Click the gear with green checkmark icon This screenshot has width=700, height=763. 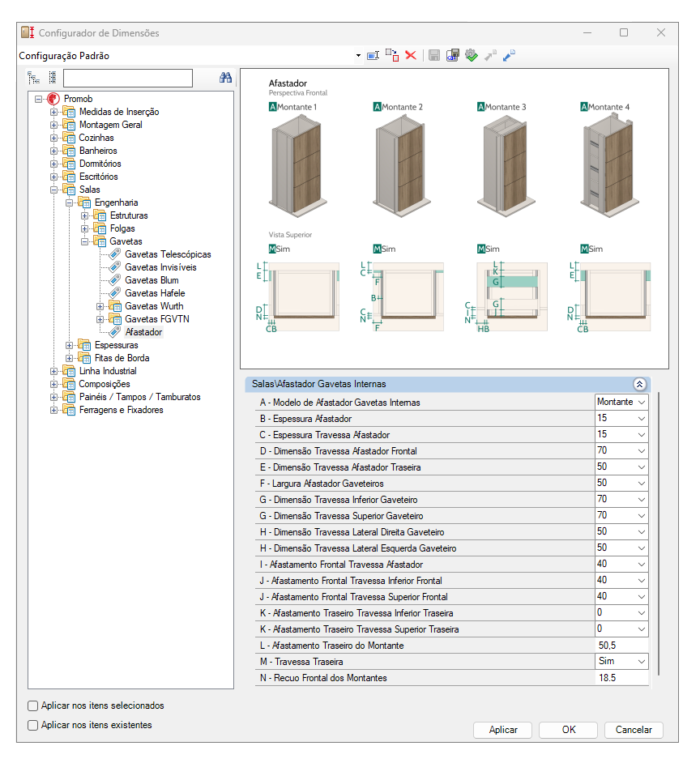tap(472, 56)
